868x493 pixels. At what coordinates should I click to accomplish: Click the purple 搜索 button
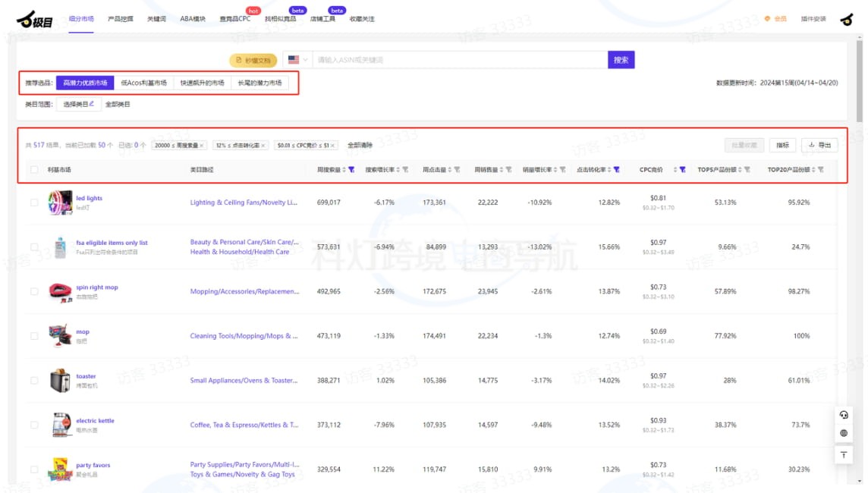621,60
